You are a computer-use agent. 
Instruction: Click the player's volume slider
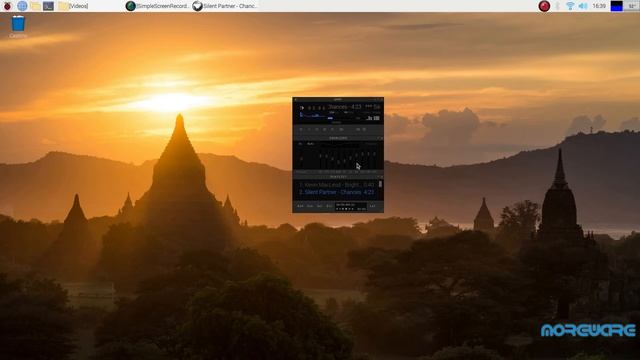click(339, 118)
